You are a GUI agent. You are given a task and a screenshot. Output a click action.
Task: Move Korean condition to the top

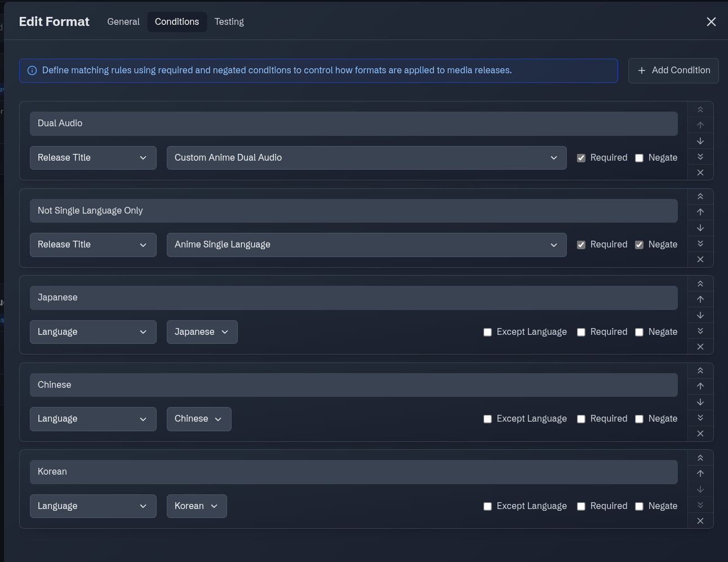[x=700, y=458]
